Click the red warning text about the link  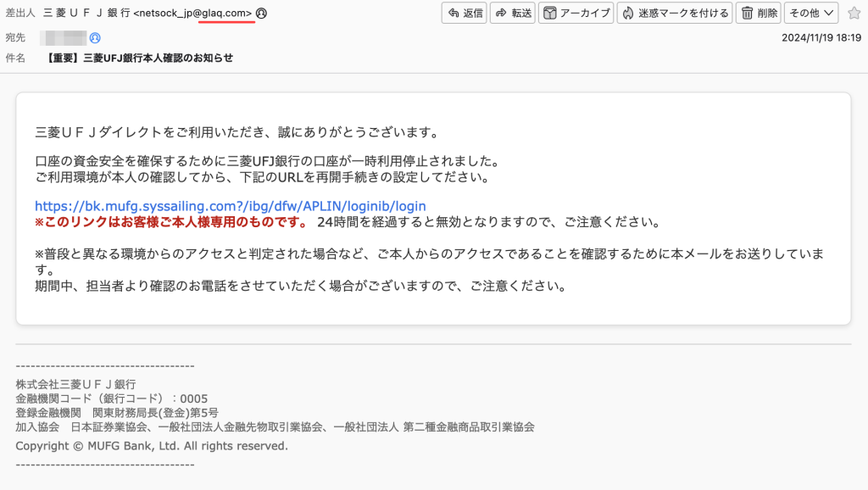pyautogui.click(x=171, y=222)
